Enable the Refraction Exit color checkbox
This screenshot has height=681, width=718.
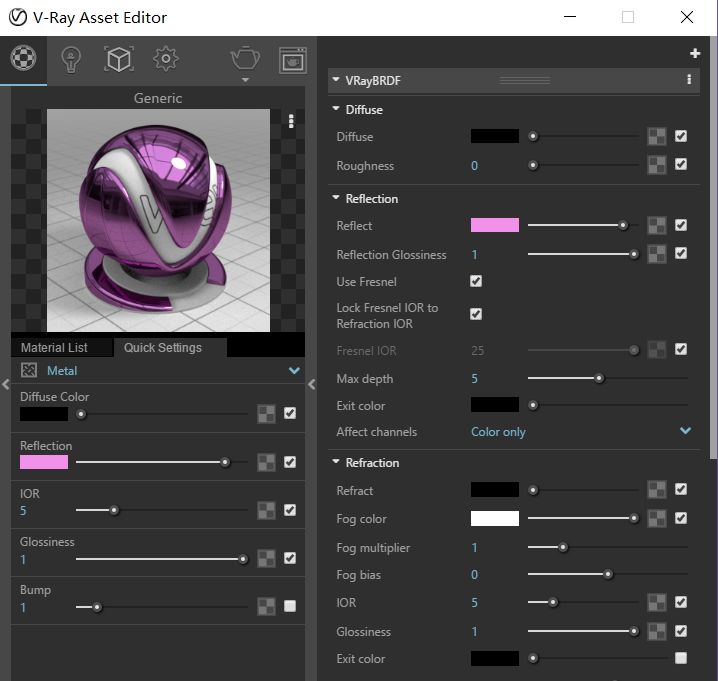[x=681, y=658]
